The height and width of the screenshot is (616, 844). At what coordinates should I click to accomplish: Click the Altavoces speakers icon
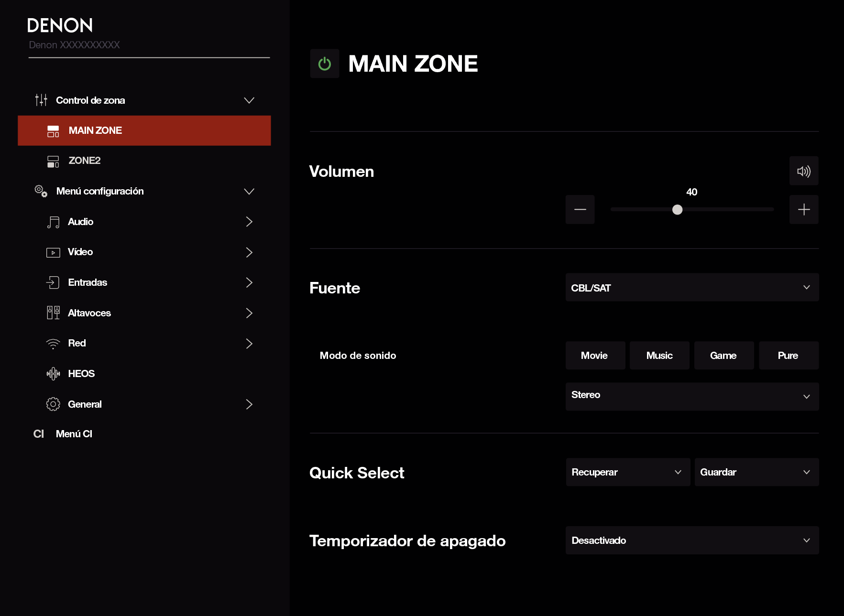click(x=53, y=313)
